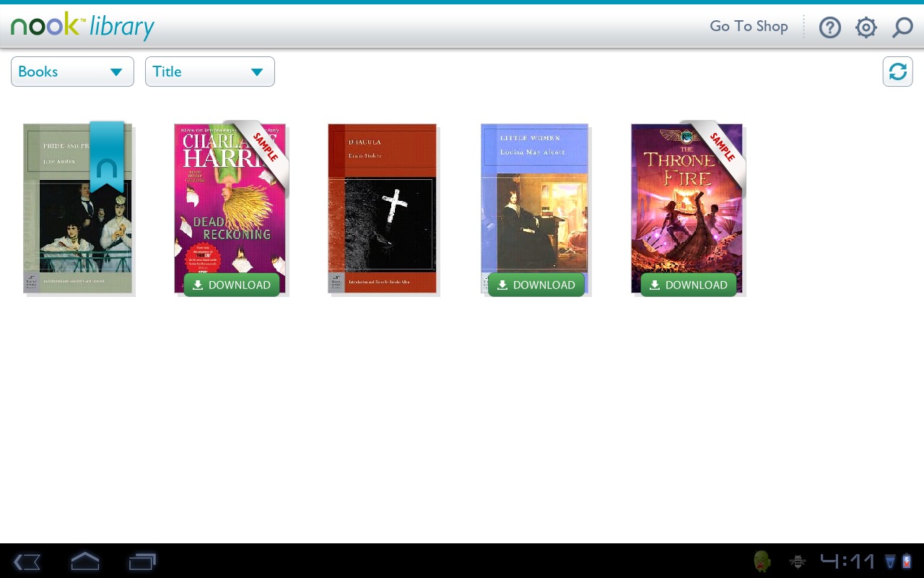This screenshot has width=924, height=578.
Task: Tap the search magnifier icon
Action: pos(902,27)
